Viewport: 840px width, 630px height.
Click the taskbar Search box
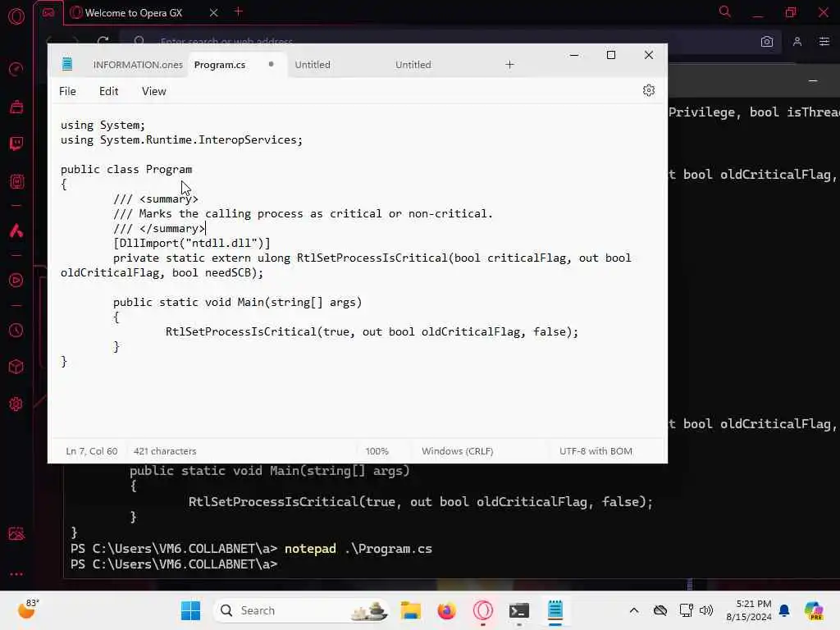[x=300, y=610]
